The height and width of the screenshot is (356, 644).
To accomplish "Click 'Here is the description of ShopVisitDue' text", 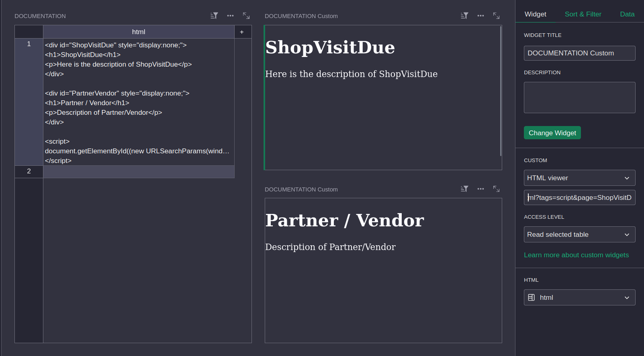I will [351, 74].
